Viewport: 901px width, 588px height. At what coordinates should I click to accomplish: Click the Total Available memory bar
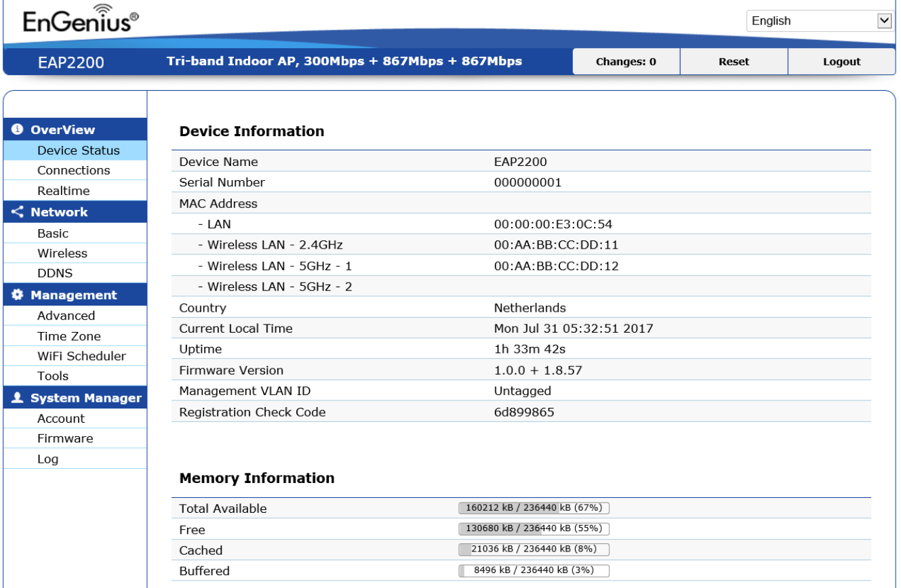tap(534, 508)
